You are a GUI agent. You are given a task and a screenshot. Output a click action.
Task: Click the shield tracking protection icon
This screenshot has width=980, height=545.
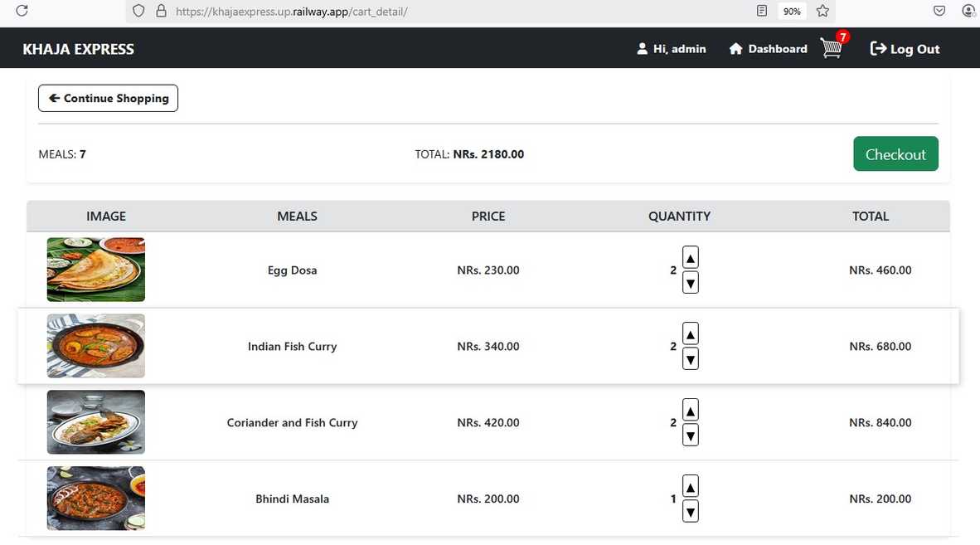click(x=138, y=12)
